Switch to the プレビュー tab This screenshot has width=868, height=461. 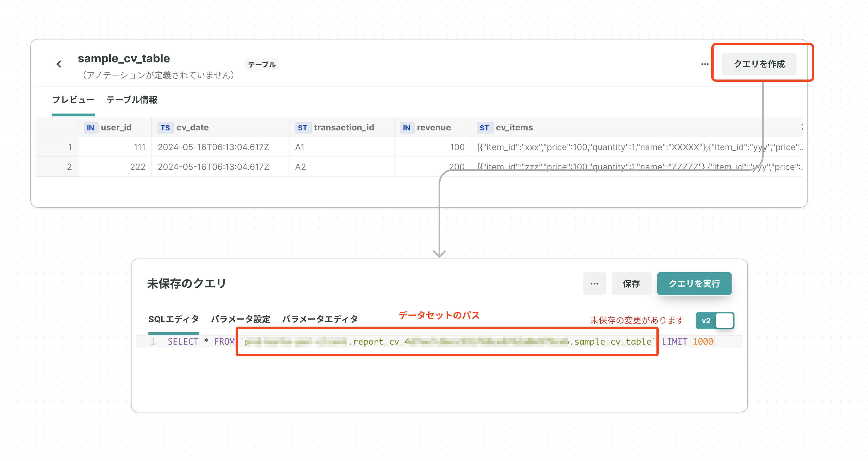[73, 100]
